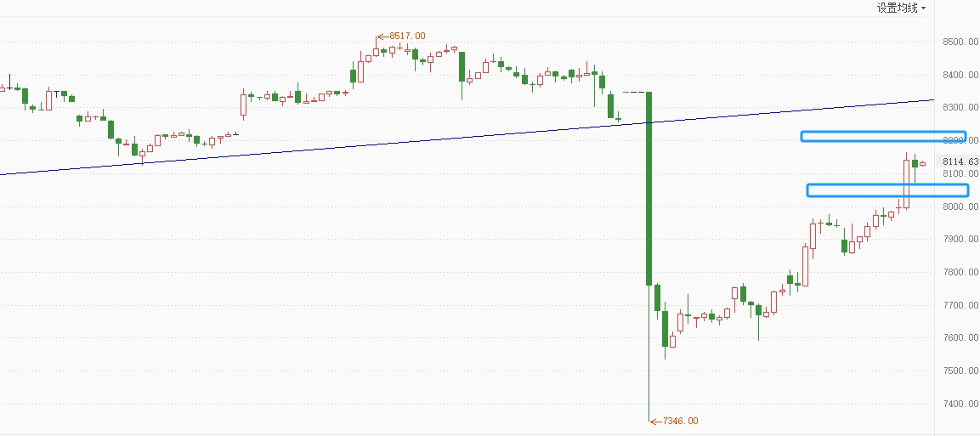Click the 8517.00 high price annotation

(407, 37)
